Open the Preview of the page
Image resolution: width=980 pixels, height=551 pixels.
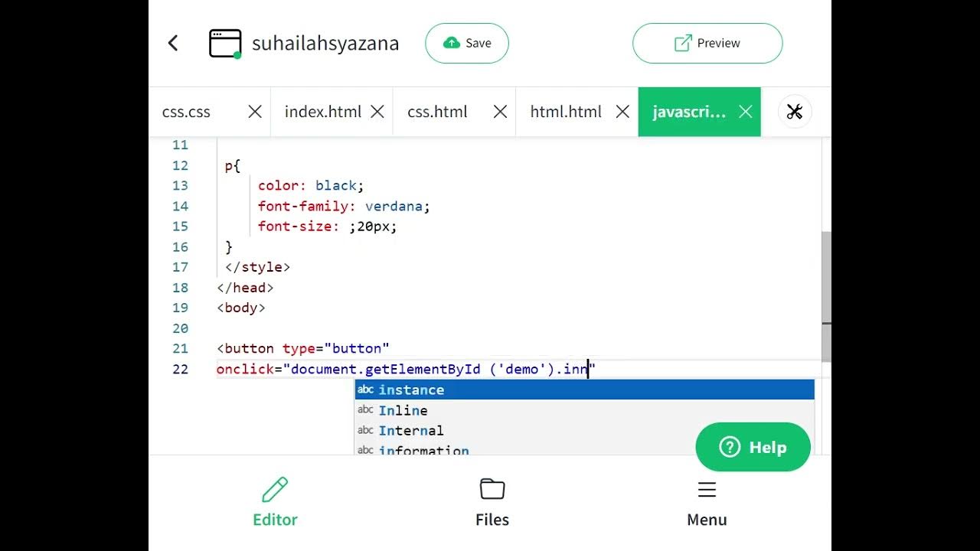click(707, 43)
